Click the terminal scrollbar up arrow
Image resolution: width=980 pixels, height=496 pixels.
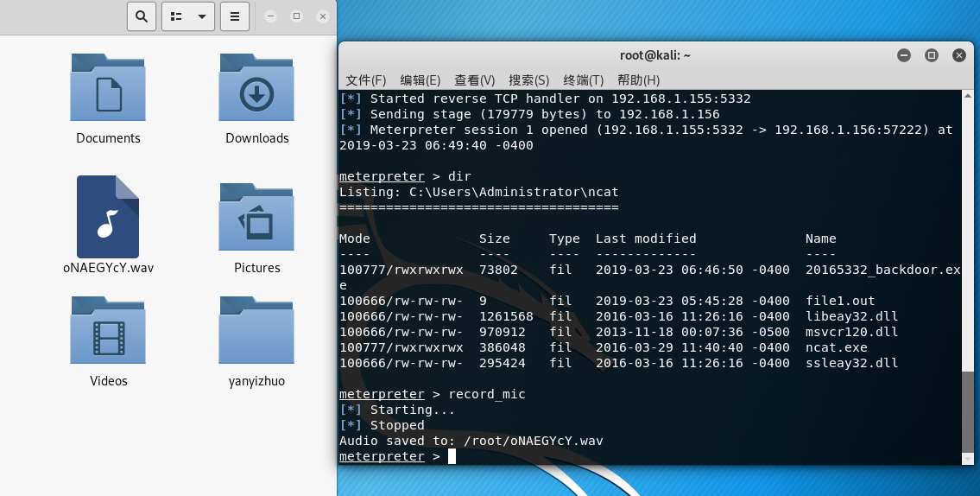pyautogui.click(x=968, y=96)
